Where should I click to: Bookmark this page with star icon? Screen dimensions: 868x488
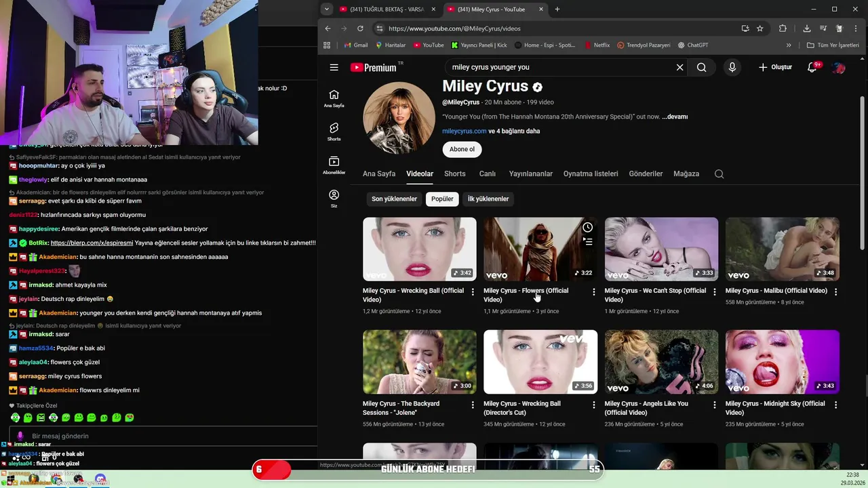click(x=760, y=28)
